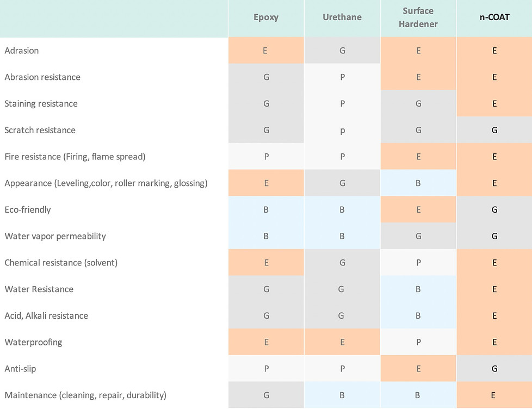Click the Eco-friendly row label
Image resolution: width=532 pixels, height=409 pixels.
(28, 209)
